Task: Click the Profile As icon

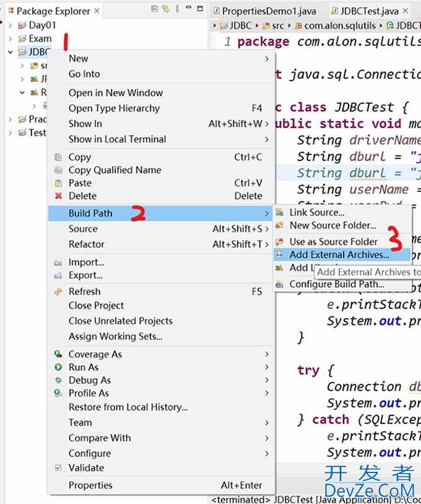Action: coord(58,393)
